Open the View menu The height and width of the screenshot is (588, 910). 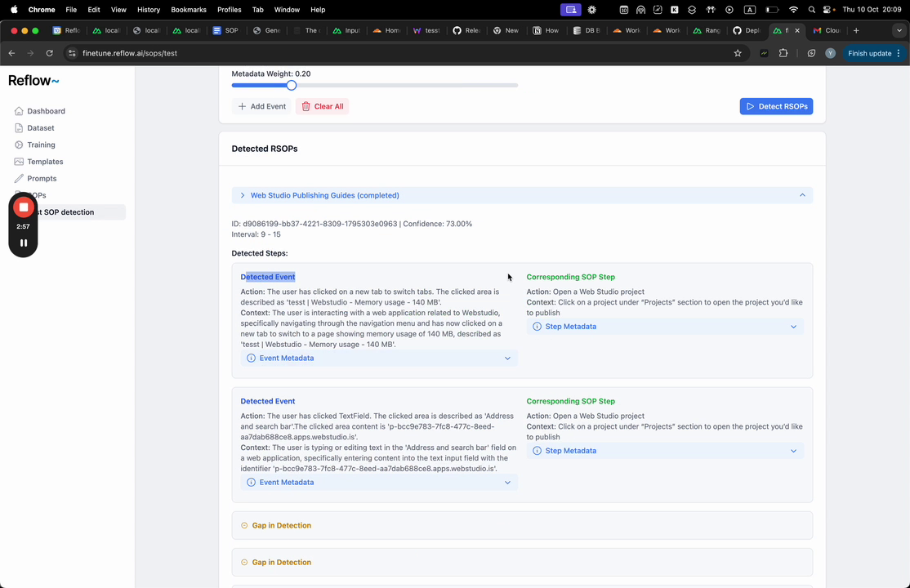tap(118, 9)
